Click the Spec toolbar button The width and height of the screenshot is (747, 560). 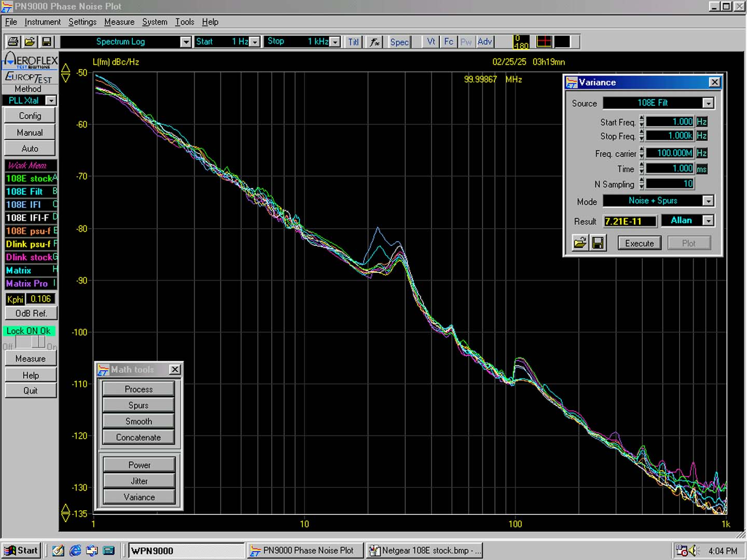pyautogui.click(x=399, y=42)
